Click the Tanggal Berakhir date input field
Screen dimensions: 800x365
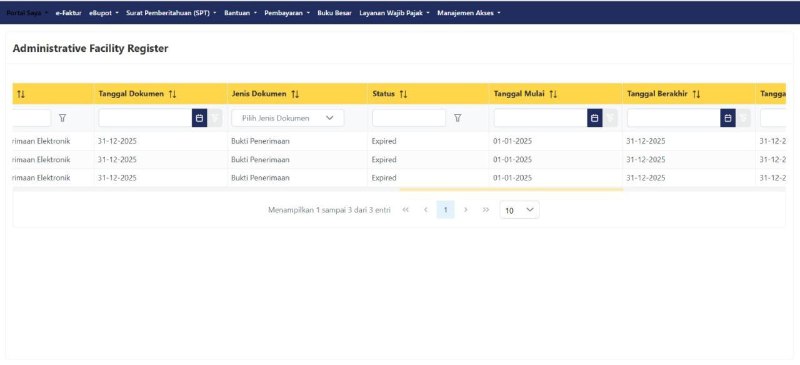coord(674,118)
